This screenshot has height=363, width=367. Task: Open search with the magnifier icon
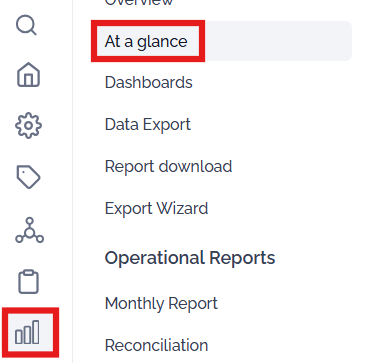click(x=26, y=25)
